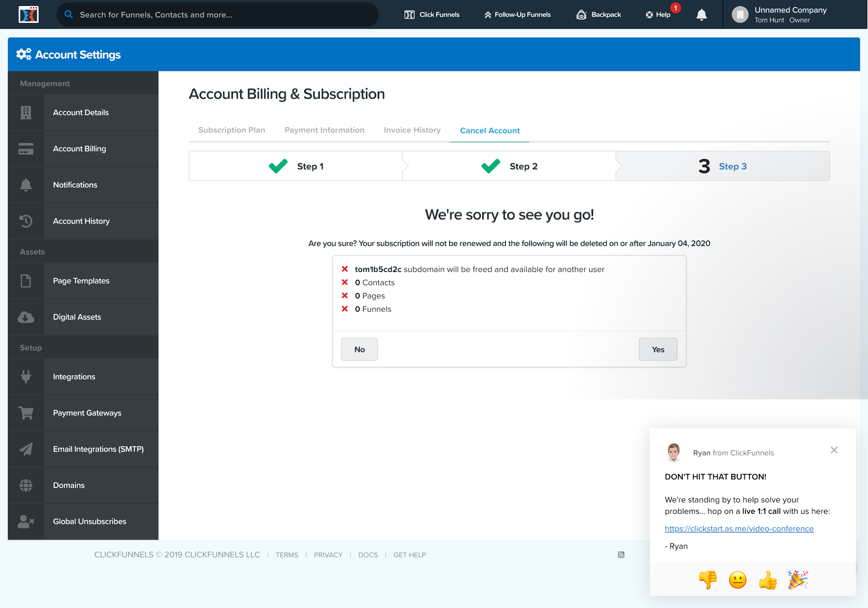Open Account Details settings

83,112
